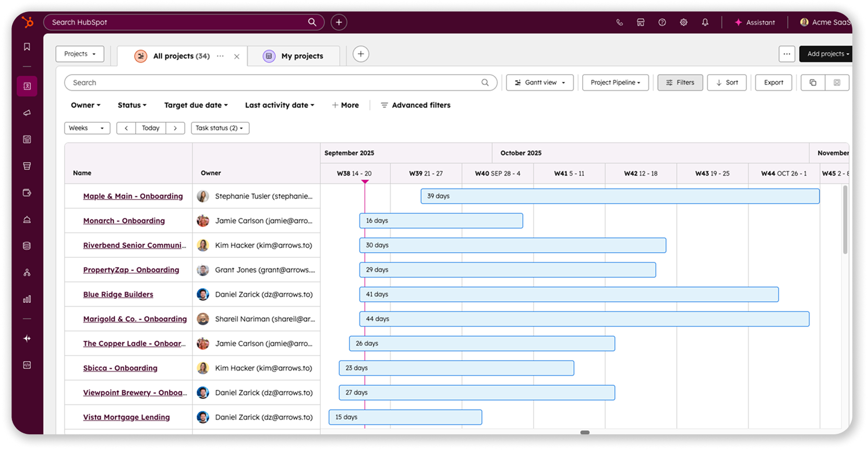
Task: Open the Help question mark icon
Action: [x=662, y=22]
